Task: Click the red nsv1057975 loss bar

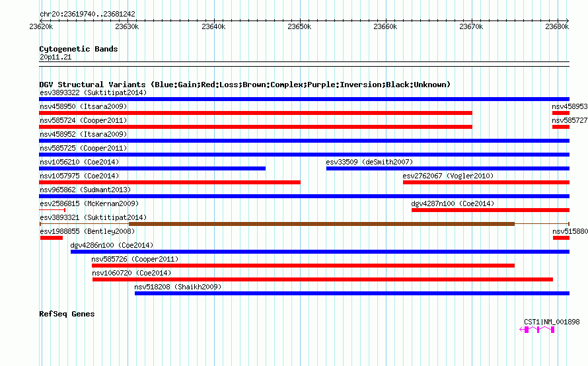Action: [170, 182]
